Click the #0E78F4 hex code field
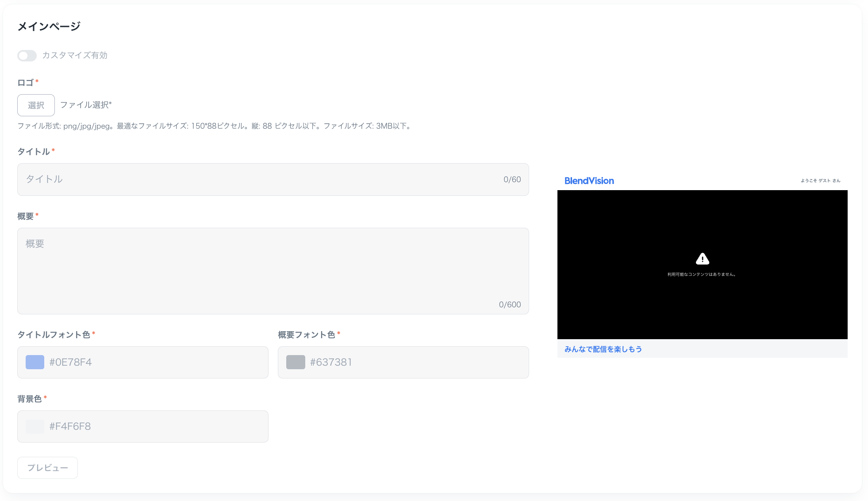This screenshot has height=501, width=868. pyautogui.click(x=133, y=362)
